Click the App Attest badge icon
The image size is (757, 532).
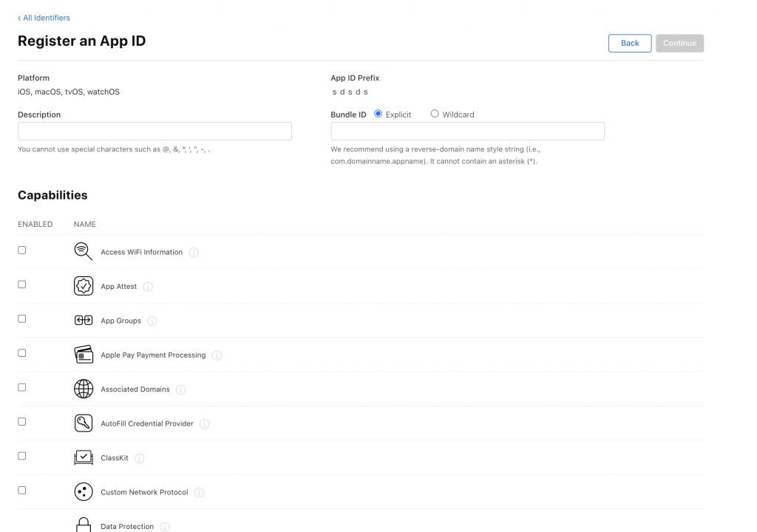pyautogui.click(x=84, y=286)
